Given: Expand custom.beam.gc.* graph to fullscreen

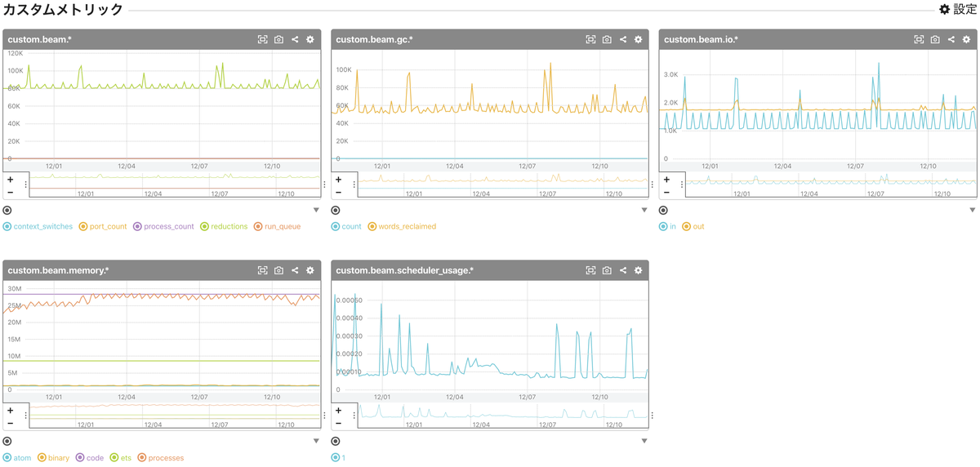Looking at the screenshot, I should click(590, 39).
